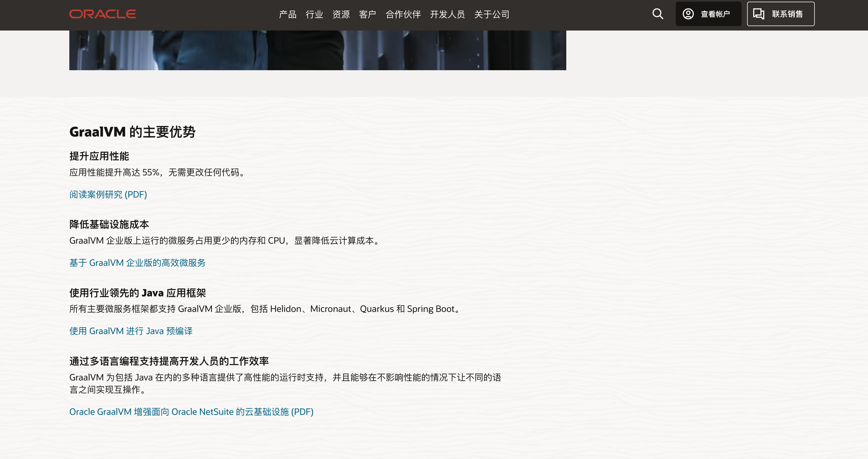Open the 产品 menu

(x=287, y=14)
